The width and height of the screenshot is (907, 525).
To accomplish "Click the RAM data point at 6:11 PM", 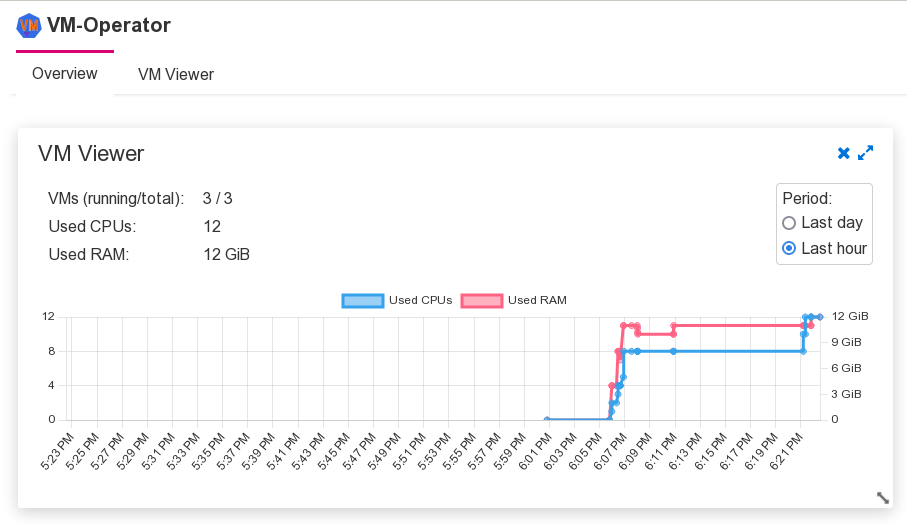I will point(674,326).
